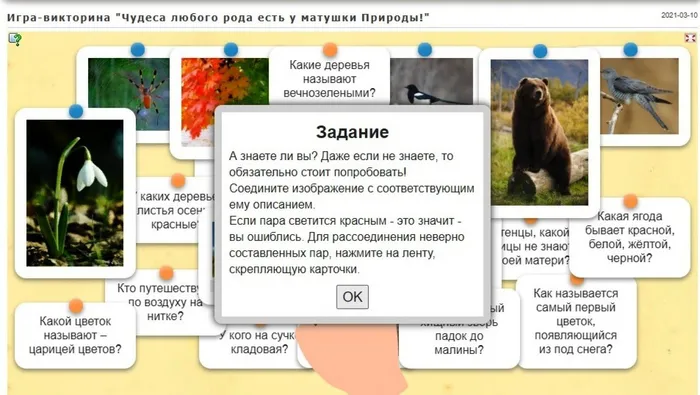Select the snowdrop flower picture card
Screen dimensions: 700x395
[x=75, y=193]
